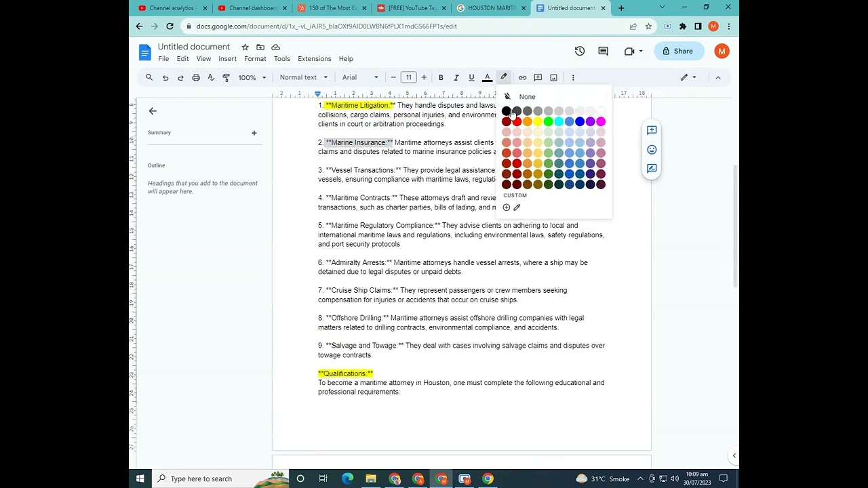Screen dimensions: 868x488
Task: Open the Insert menu
Action: (x=227, y=59)
